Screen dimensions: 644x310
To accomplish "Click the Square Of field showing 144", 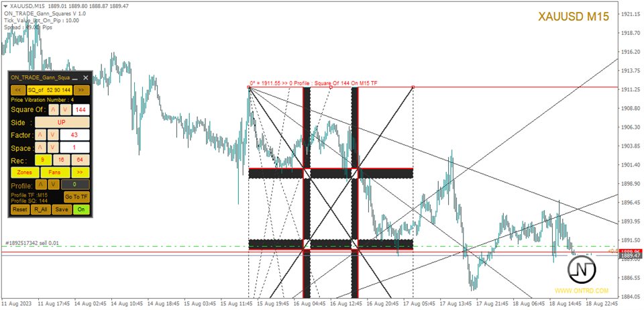I will pyautogui.click(x=81, y=109).
